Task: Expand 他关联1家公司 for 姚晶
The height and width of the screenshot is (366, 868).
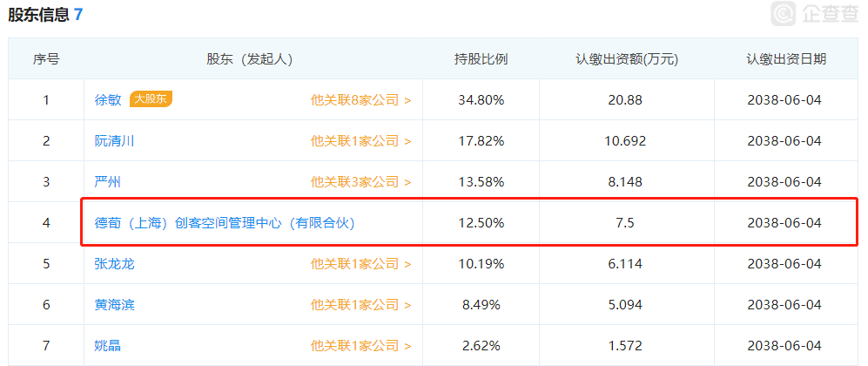Action: [x=361, y=346]
